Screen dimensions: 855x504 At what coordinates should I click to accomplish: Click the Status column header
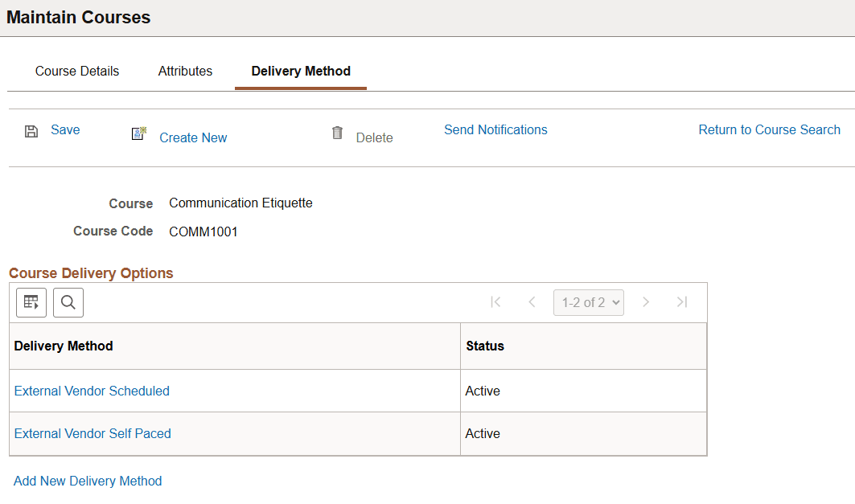[x=483, y=346]
